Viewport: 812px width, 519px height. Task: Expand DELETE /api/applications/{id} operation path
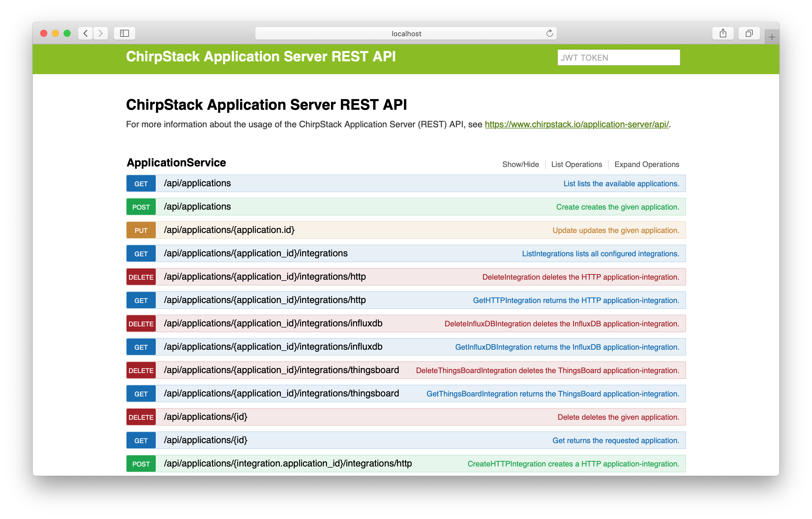coord(206,417)
